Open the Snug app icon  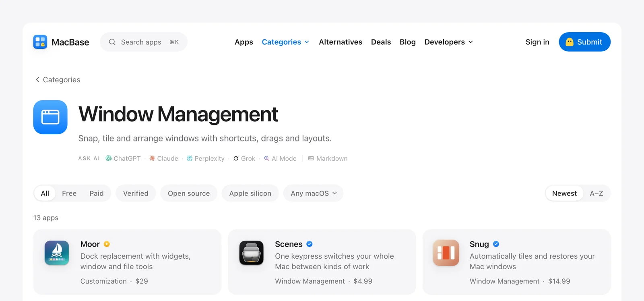pos(446,253)
